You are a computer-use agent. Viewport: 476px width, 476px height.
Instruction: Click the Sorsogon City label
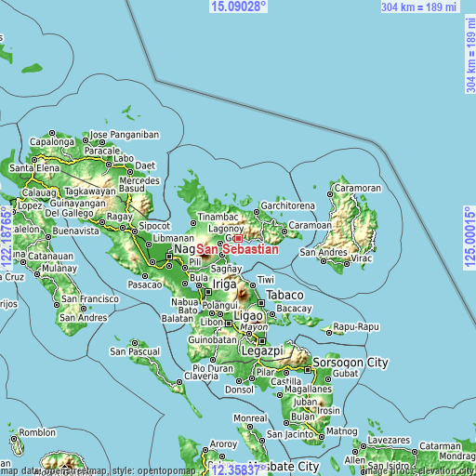pyautogui.click(x=350, y=363)
